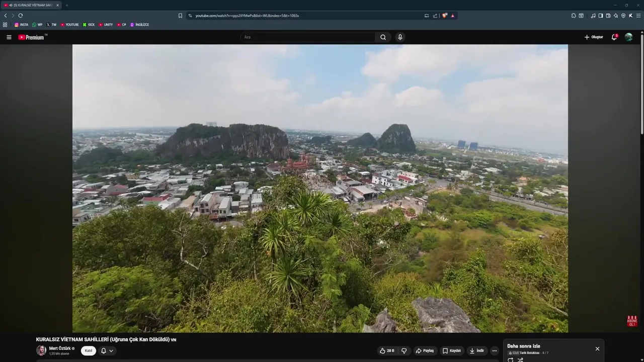Image resolution: width=644 pixels, height=362 pixels.
Task: Open the Brave Wallet icon
Action: coord(608,16)
